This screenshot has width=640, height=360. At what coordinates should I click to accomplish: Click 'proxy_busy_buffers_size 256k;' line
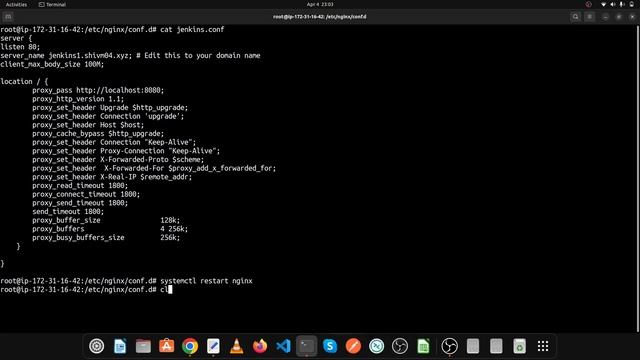click(x=106, y=238)
